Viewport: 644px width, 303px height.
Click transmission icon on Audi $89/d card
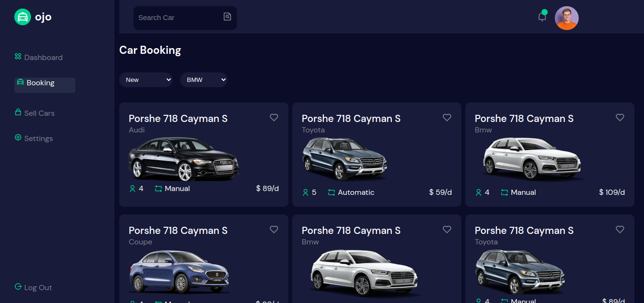159,189
